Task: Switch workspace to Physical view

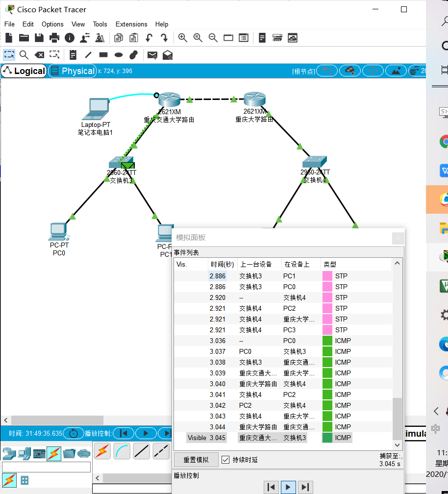Action: tap(72, 71)
